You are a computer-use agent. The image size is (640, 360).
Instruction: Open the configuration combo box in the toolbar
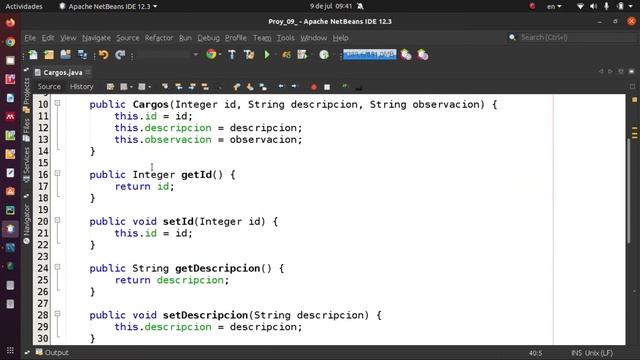point(168,55)
